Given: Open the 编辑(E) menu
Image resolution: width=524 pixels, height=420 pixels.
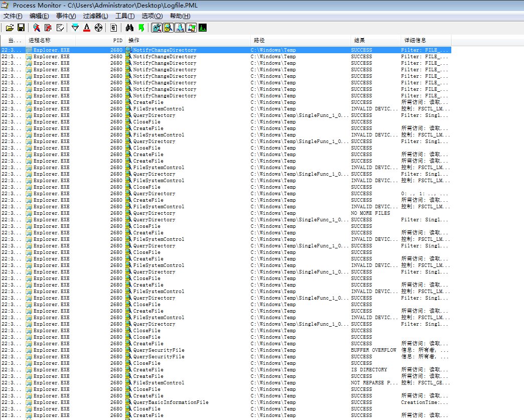Looking at the screenshot, I should click(39, 16).
